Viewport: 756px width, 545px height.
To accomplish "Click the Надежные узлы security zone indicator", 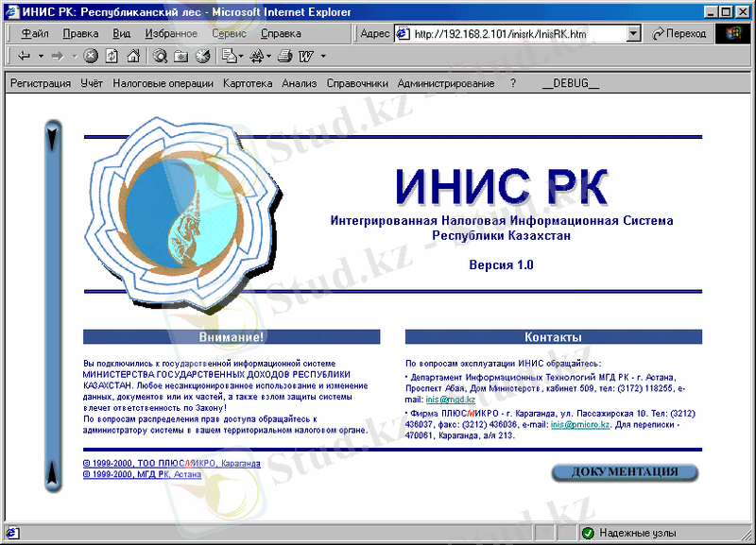I will pyautogui.click(x=627, y=533).
